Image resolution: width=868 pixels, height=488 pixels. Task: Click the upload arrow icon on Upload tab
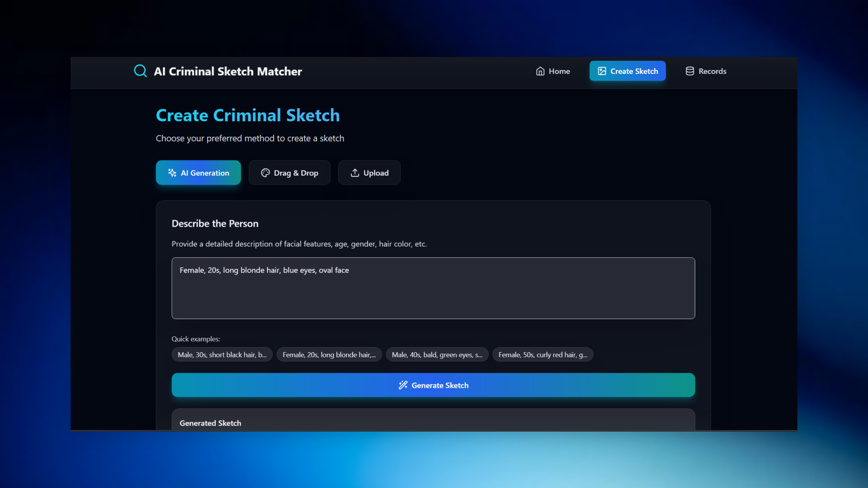(355, 173)
